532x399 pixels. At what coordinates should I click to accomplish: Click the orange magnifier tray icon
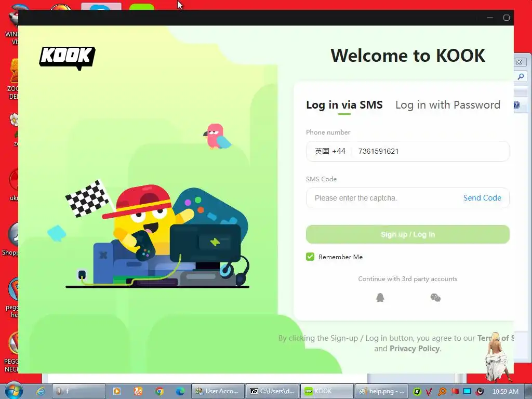click(442, 392)
